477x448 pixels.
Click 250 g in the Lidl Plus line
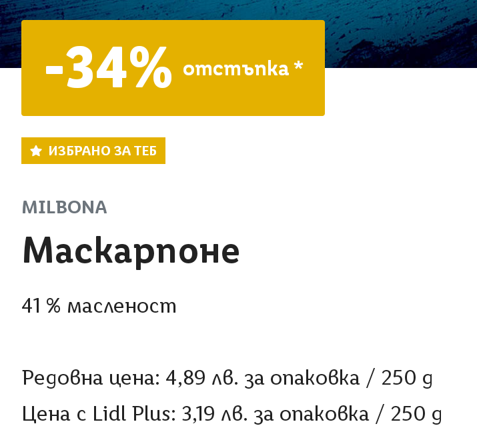coord(416,414)
